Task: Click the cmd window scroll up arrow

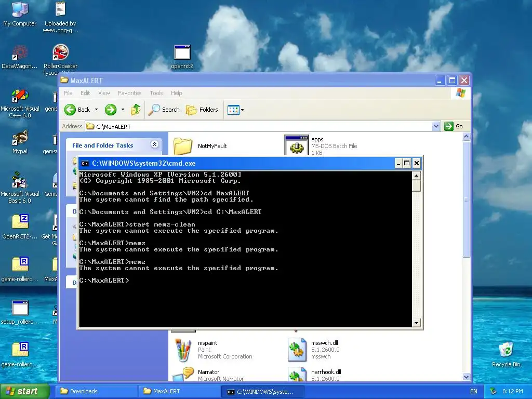Action: [416, 176]
